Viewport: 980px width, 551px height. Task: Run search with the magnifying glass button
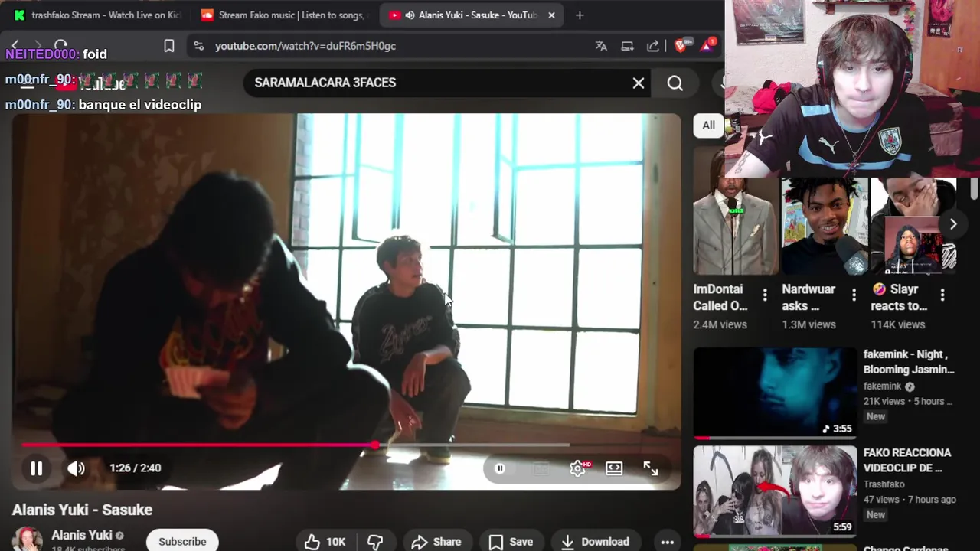tap(675, 83)
